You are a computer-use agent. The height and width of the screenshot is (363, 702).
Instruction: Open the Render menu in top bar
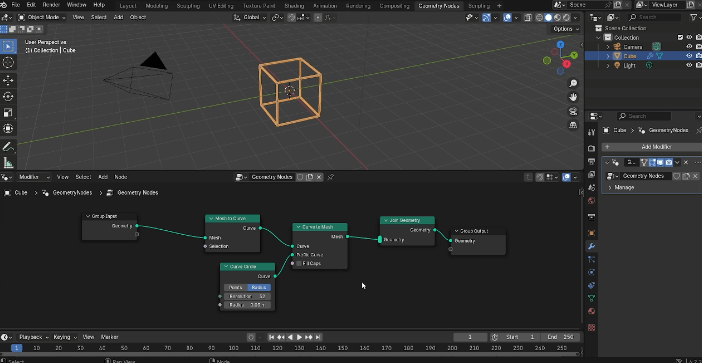51,5
